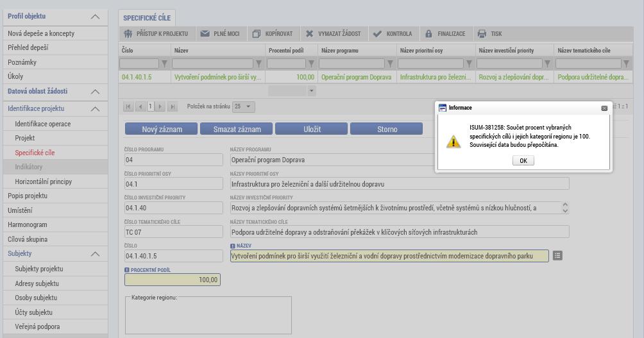This screenshot has width=644, height=338.
Task: Close the Informace dialog with the X
Action: tap(604, 108)
